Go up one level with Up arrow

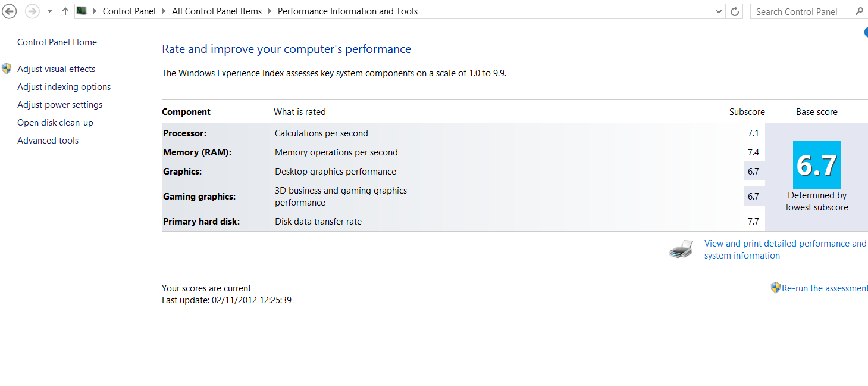pos(65,11)
